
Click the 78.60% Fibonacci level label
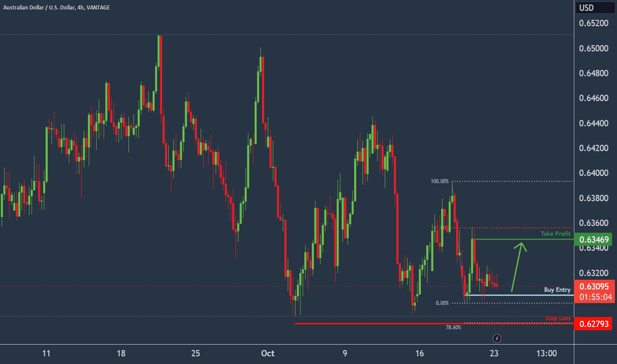tap(453, 328)
